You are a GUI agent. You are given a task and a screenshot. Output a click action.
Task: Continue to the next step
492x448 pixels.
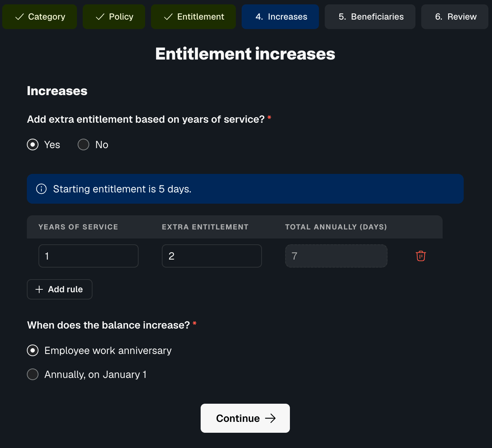coord(245,418)
